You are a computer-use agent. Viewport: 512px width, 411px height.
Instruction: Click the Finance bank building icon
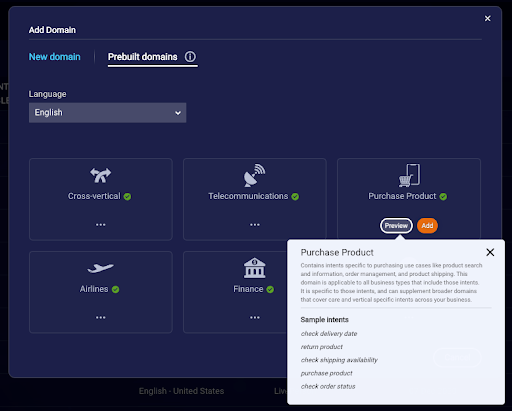(x=255, y=268)
